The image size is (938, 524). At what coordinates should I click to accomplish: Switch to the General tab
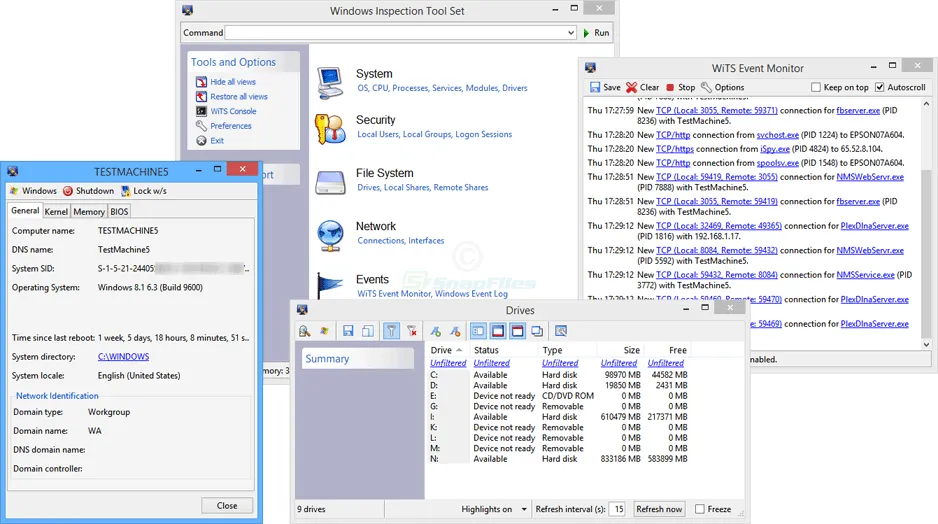click(x=25, y=211)
